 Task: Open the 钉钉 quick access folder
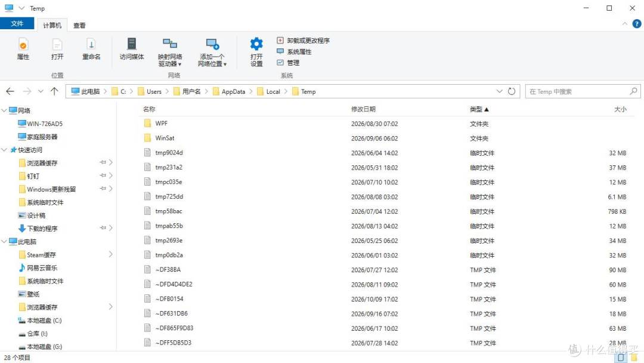click(29, 176)
